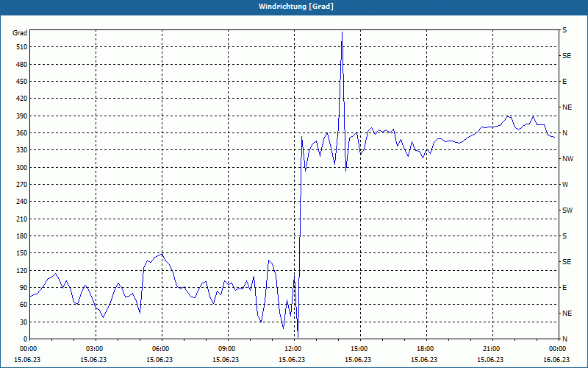
Task: Click the N compass label at the 360 gridline
Action: click(564, 133)
